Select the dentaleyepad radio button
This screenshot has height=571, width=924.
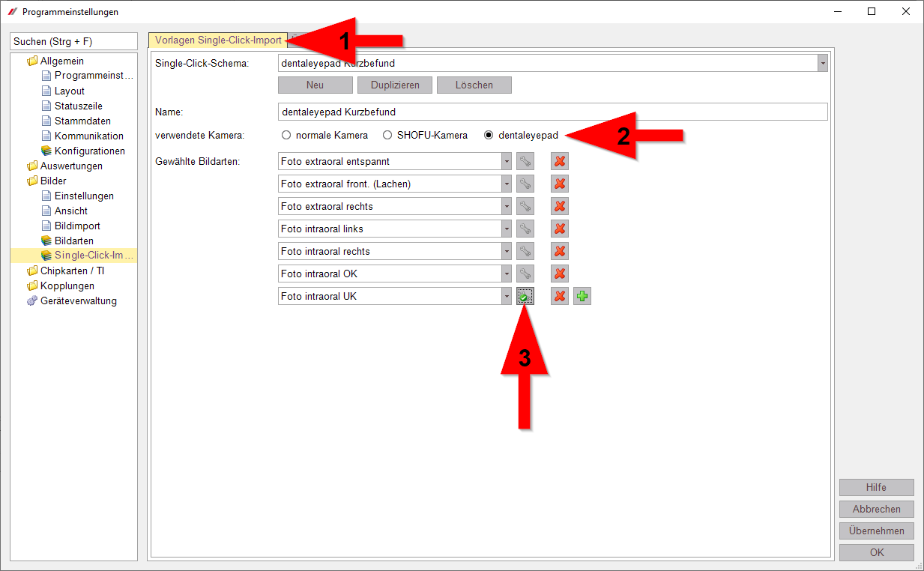coord(489,136)
